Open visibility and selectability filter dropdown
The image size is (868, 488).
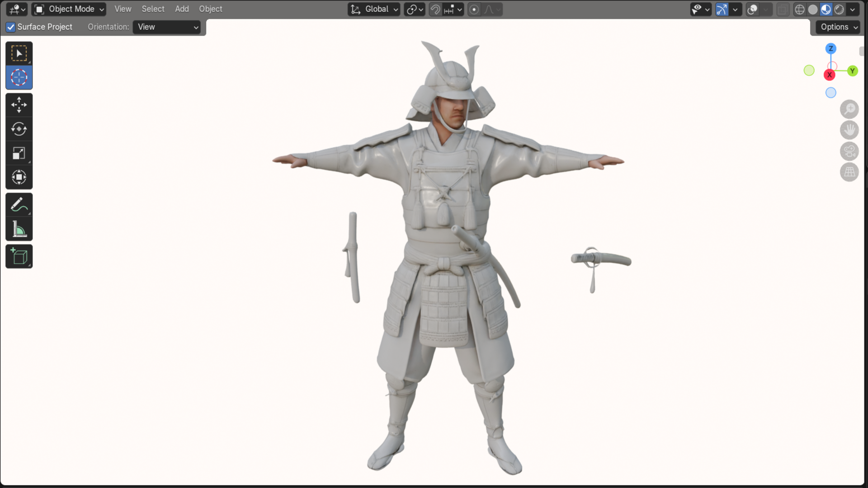(701, 9)
